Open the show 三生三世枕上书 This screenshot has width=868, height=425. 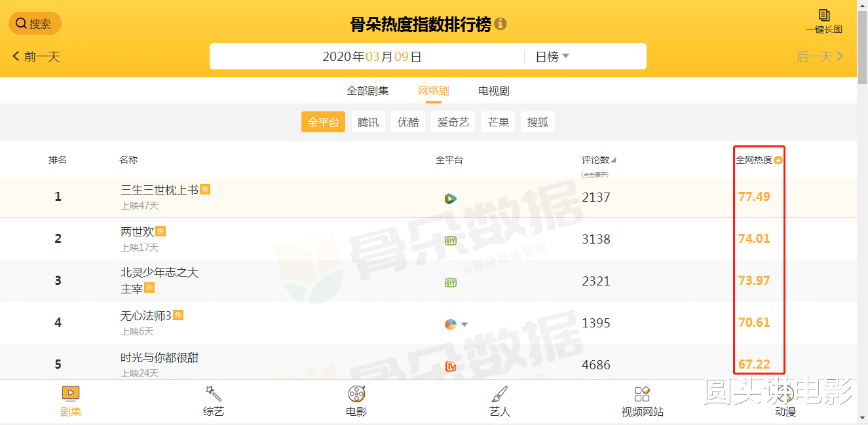(x=159, y=190)
